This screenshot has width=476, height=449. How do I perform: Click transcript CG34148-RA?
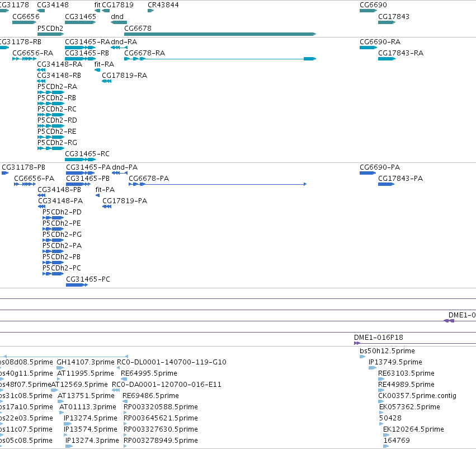click(x=60, y=64)
